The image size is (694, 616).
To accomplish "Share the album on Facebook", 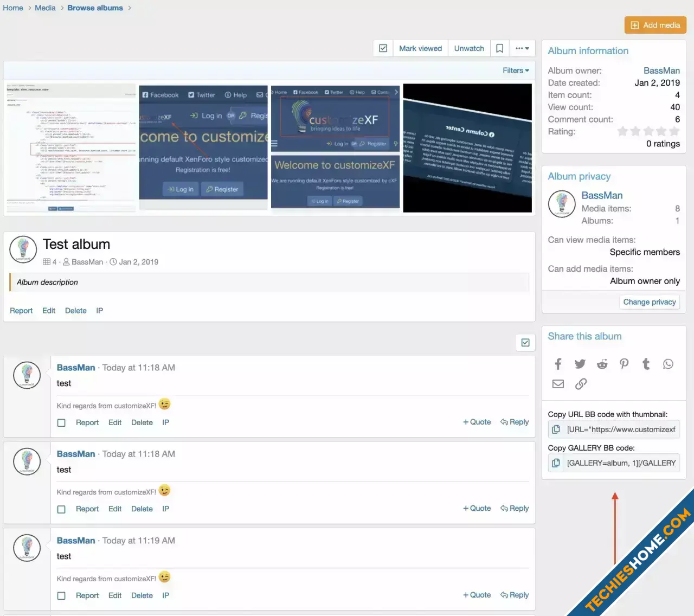I will tap(558, 364).
